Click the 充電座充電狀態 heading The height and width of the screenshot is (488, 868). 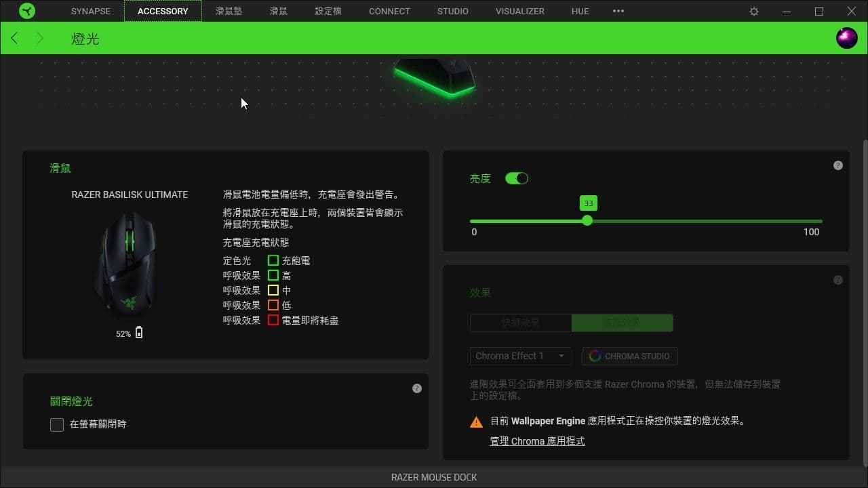click(256, 243)
